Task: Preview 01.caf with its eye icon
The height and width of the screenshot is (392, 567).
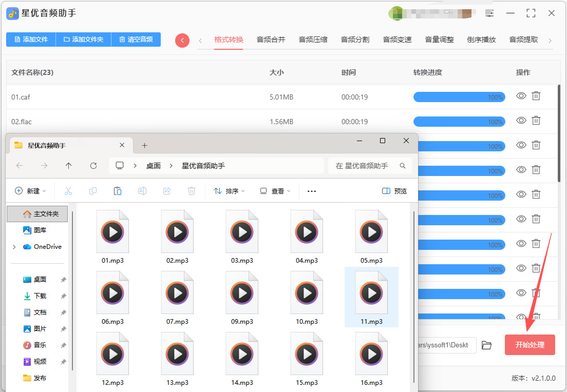Action: [521, 96]
